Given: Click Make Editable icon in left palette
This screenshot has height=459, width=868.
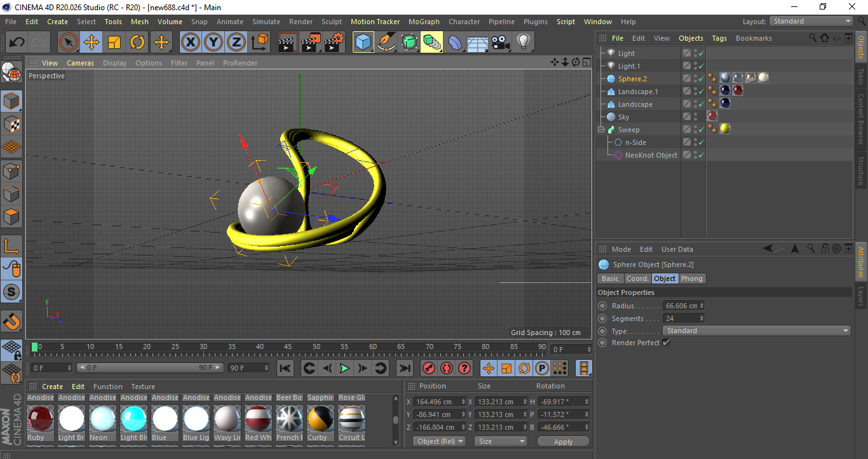Looking at the screenshot, I should click(x=11, y=73).
